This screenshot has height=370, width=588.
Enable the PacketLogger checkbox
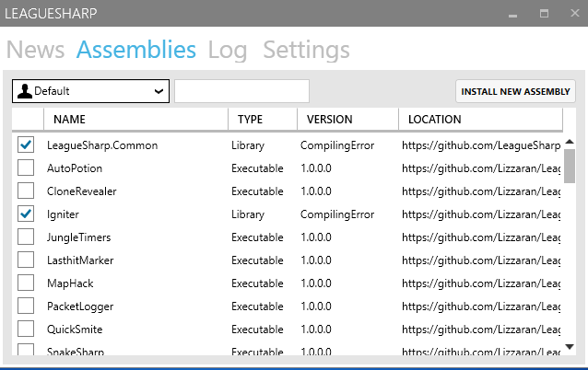pos(26,306)
